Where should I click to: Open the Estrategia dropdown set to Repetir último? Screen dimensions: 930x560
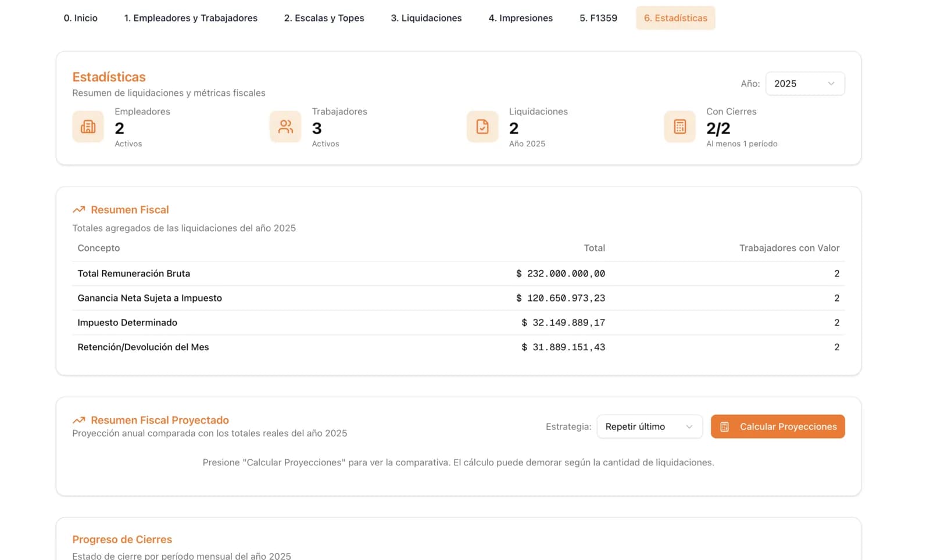click(x=649, y=426)
